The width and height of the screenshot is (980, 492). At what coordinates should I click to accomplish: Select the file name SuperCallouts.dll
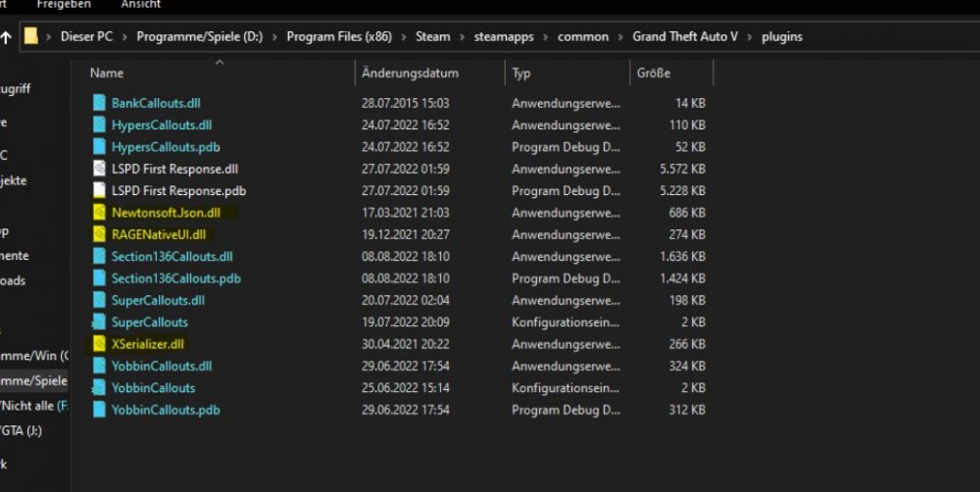158,300
